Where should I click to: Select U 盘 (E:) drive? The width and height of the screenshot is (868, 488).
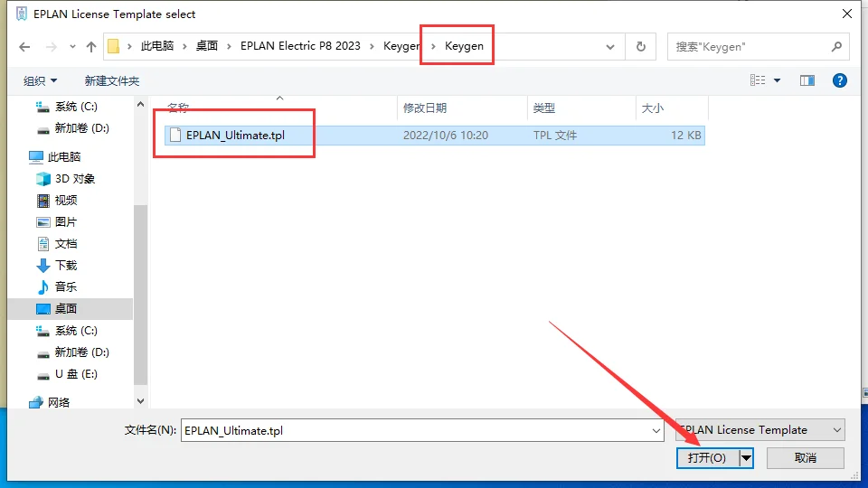pyautogui.click(x=76, y=373)
